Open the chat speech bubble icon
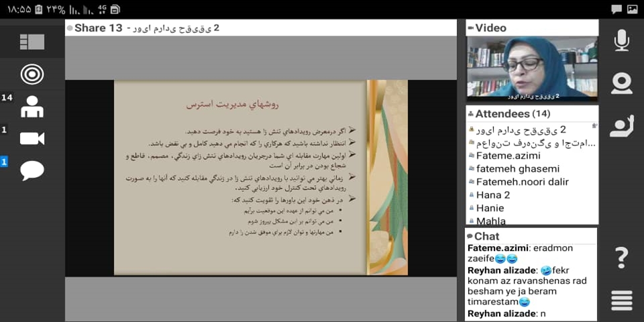 click(32, 170)
